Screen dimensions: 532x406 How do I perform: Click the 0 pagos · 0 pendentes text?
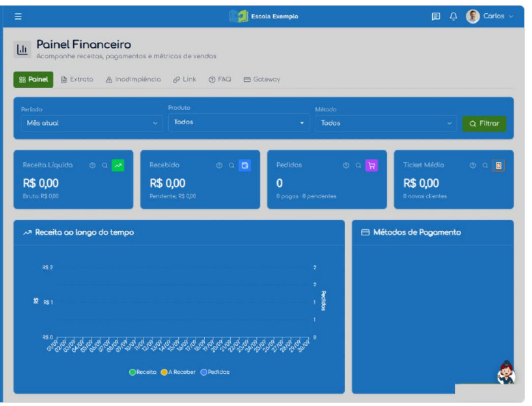click(306, 196)
